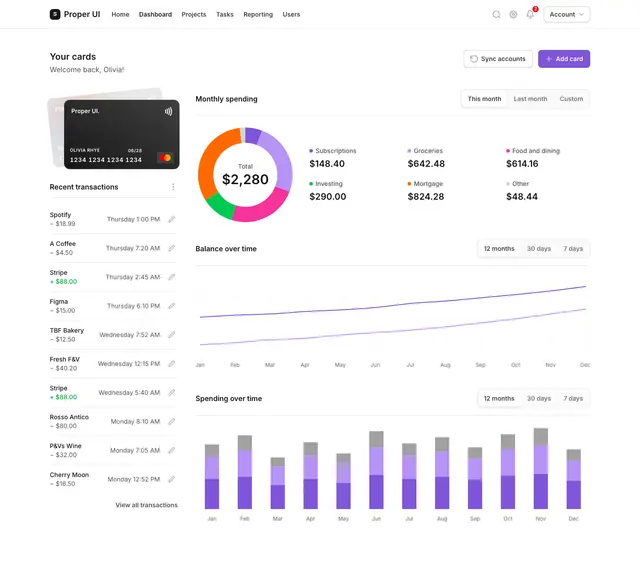Open Reporting navigation item

click(x=258, y=14)
